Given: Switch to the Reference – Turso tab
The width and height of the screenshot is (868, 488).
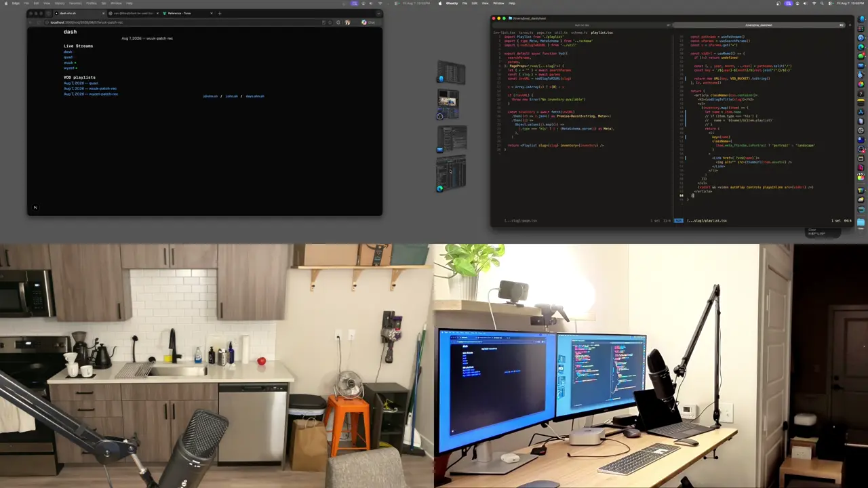Looking at the screenshot, I should coord(189,14).
